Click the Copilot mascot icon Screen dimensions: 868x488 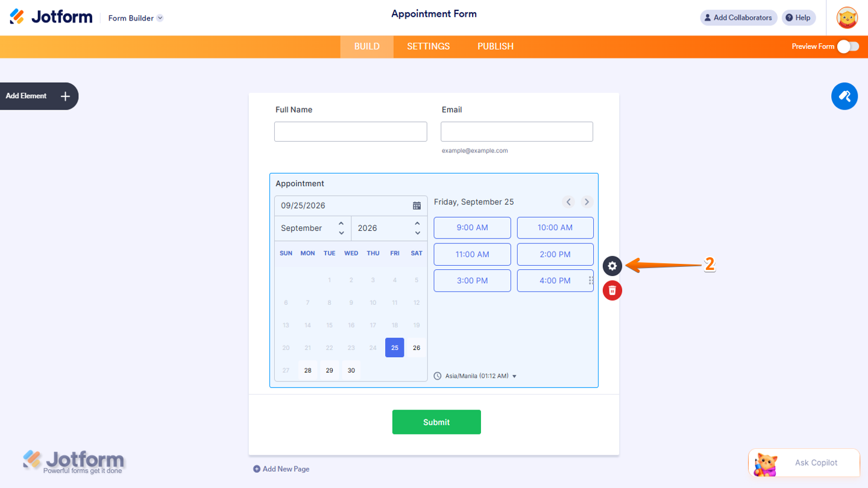click(766, 463)
